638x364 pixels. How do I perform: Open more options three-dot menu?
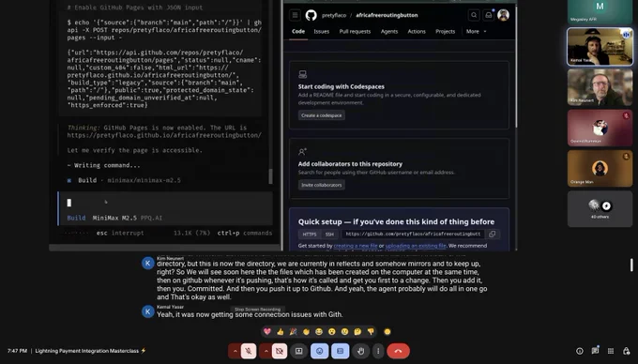point(378,351)
